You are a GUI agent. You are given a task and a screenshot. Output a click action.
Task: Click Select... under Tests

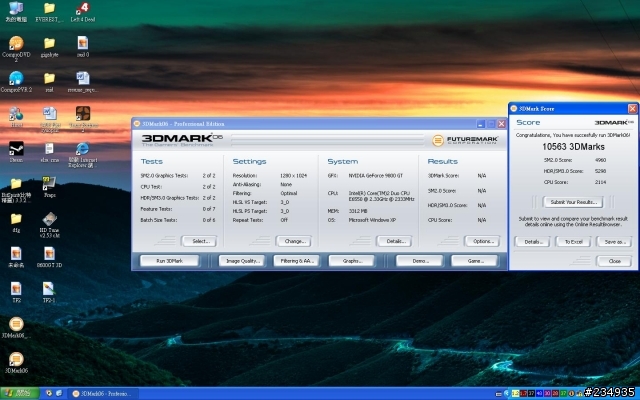(199, 241)
